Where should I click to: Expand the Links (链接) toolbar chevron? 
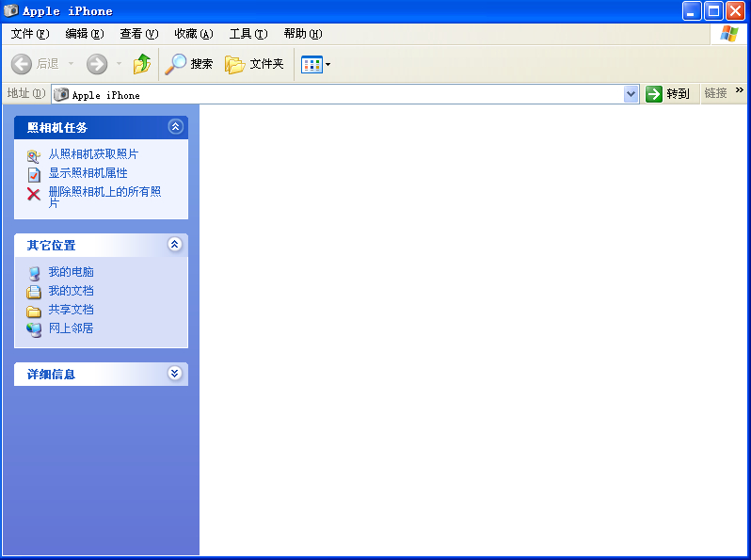click(x=739, y=89)
